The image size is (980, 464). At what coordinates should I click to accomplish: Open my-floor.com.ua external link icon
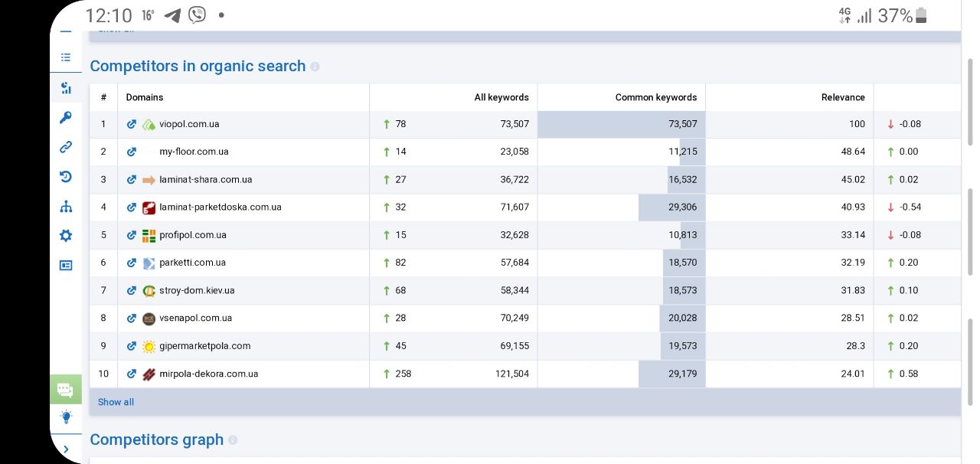pyautogui.click(x=132, y=152)
